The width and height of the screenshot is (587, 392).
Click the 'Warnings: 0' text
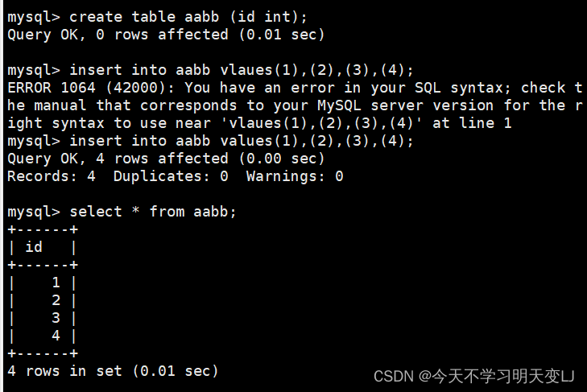coord(295,176)
